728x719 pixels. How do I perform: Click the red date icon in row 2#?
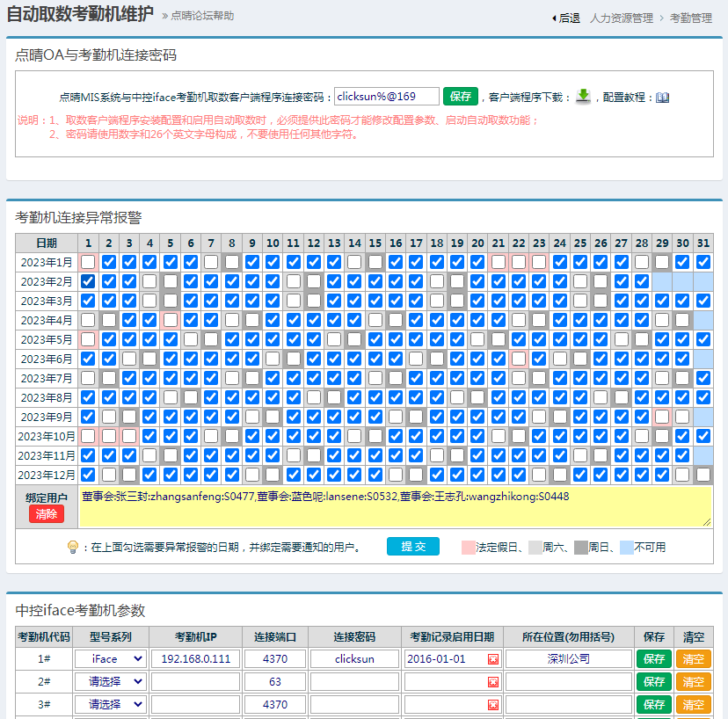pyautogui.click(x=493, y=682)
